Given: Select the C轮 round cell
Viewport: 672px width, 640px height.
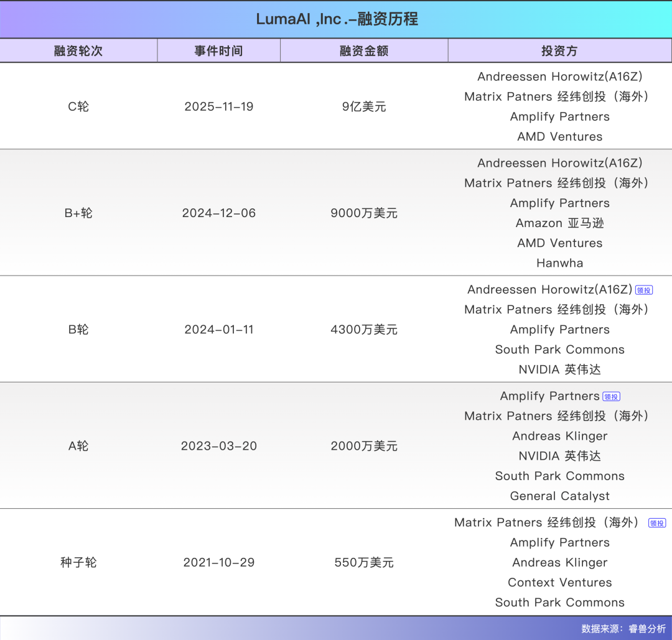Looking at the screenshot, I should pos(78,106).
